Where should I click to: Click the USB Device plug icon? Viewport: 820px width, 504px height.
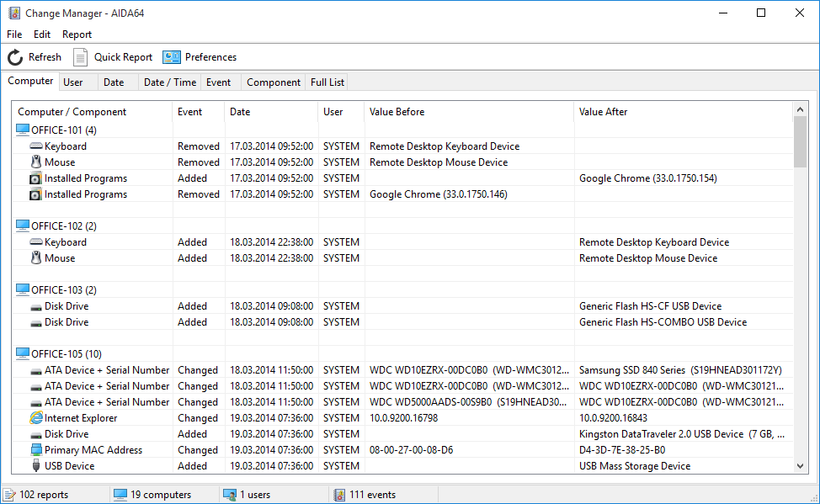36,465
